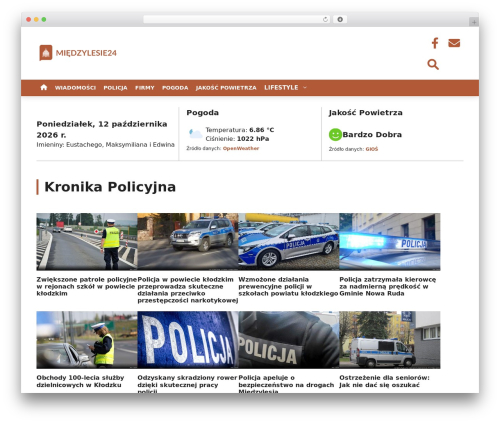Follow the GIOŚ source link
The width and height of the screenshot is (500, 423).
click(372, 149)
